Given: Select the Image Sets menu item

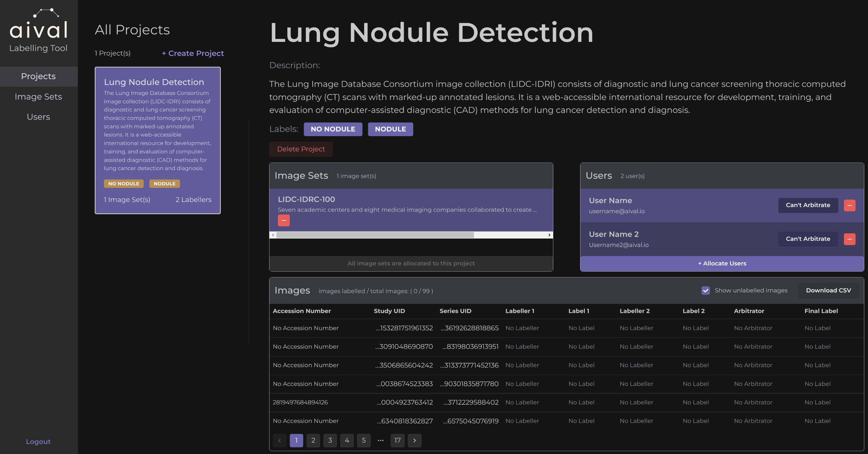Looking at the screenshot, I should pyautogui.click(x=38, y=96).
